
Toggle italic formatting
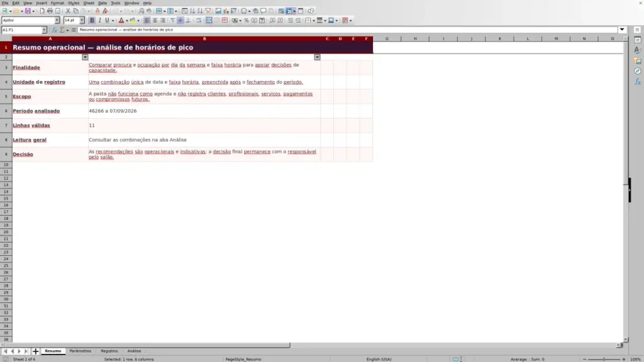pos(99,20)
